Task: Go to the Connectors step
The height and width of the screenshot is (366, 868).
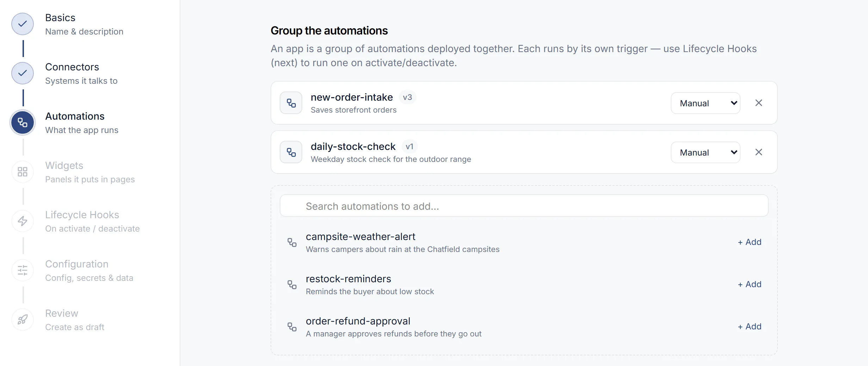Action: tap(72, 67)
